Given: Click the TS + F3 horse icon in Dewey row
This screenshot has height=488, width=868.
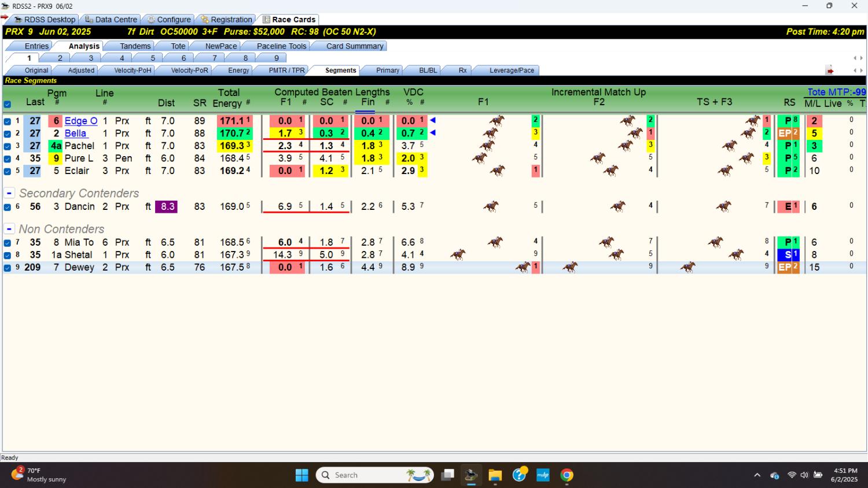Looking at the screenshot, I should pyautogui.click(x=687, y=267).
